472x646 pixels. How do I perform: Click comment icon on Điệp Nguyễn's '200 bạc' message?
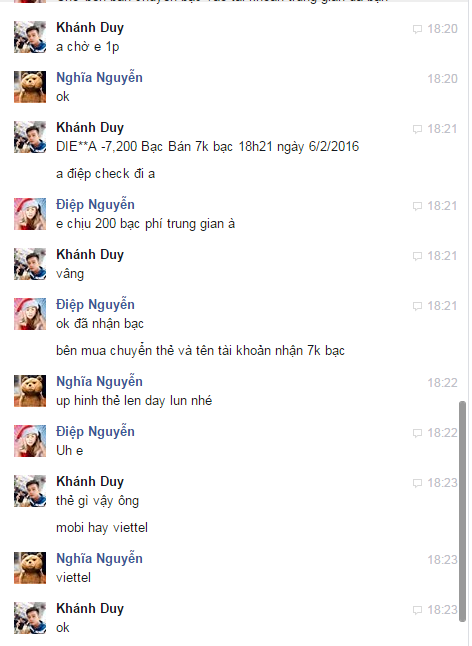417,206
